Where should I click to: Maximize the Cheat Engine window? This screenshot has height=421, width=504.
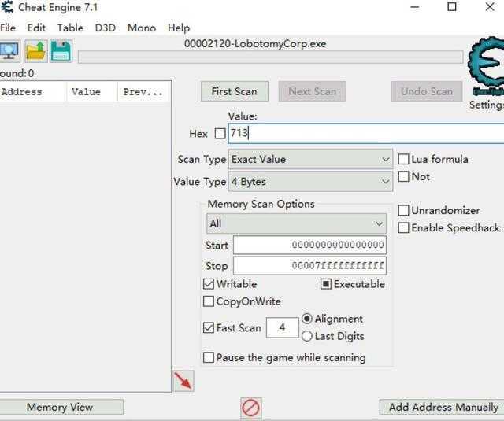tap(452, 7)
